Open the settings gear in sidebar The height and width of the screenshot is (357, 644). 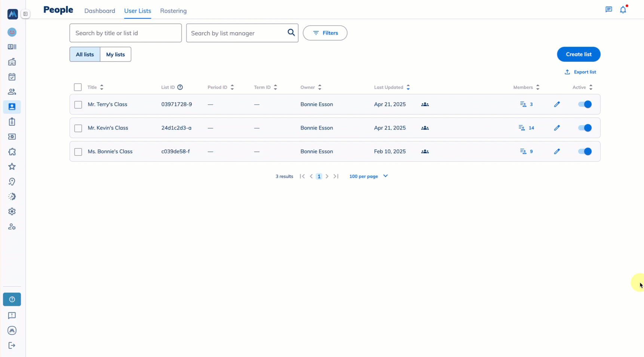[12, 211]
